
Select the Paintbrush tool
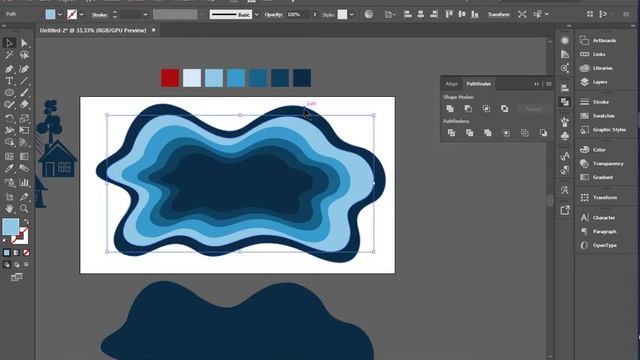24,93
